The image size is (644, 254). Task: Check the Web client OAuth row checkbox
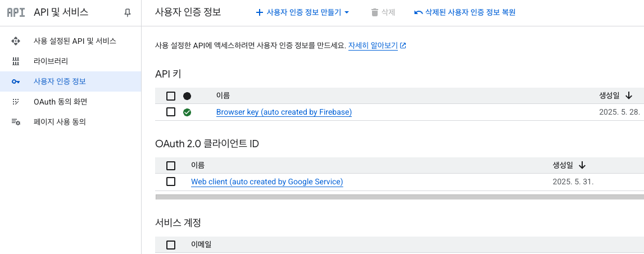171,182
